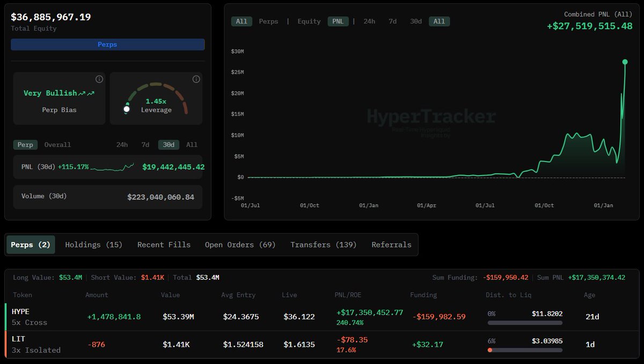Go to the Referrals tab

(391, 245)
